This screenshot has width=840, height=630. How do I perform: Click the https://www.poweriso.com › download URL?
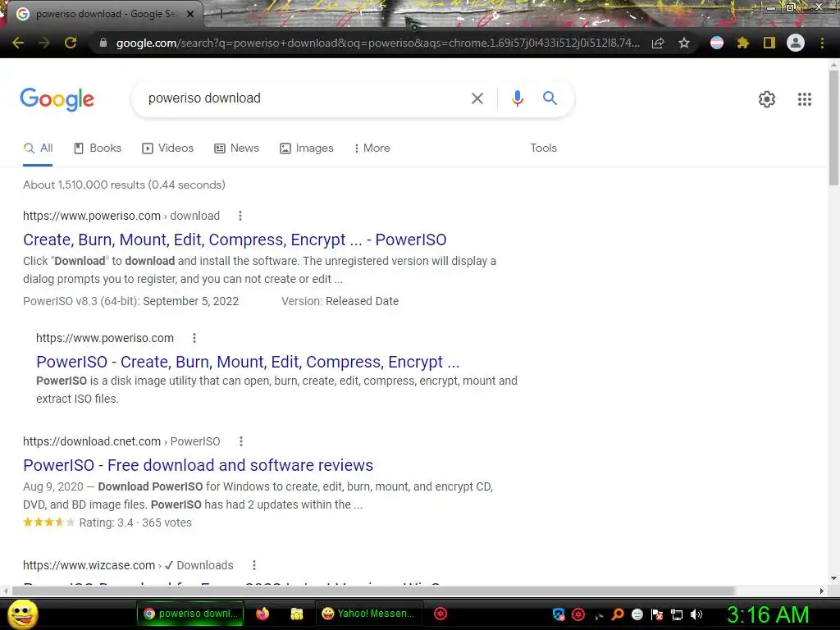[x=121, y=216]
